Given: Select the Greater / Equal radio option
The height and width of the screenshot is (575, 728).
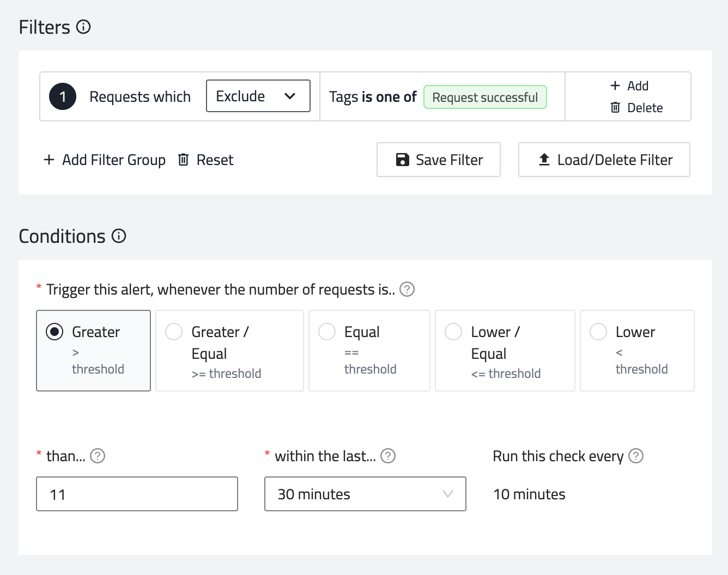Looking at the screenshot, I should 174,332.
